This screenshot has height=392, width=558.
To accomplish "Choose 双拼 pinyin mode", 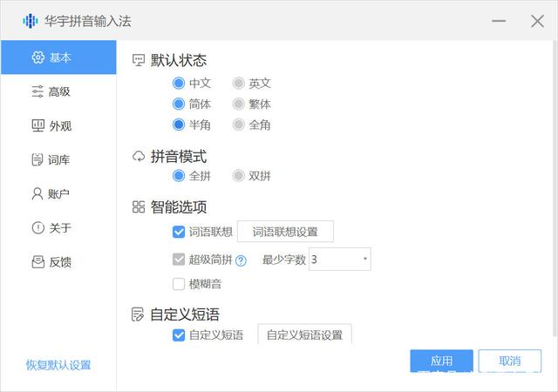I will [x=238, y=175].
